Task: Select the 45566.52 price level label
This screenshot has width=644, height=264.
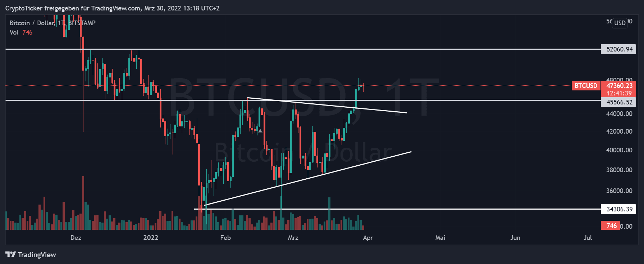Action: (x=619, y=102)
